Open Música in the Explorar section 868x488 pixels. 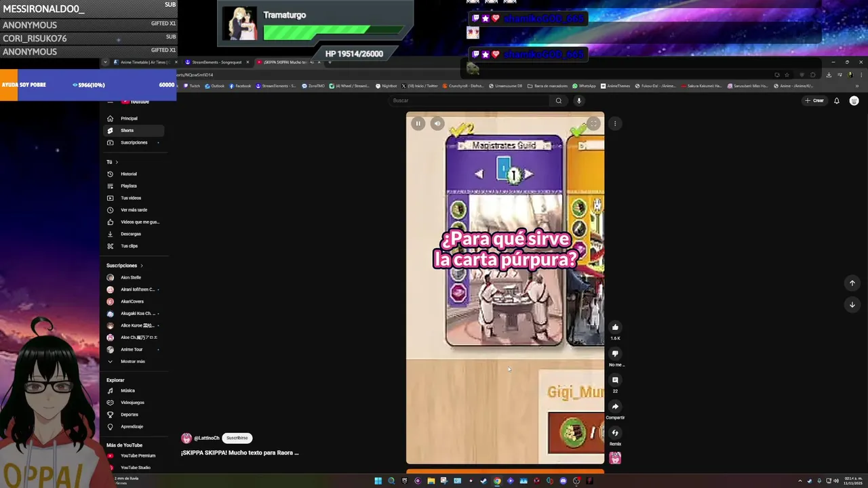pyautogui.click(x=134, y=390)
